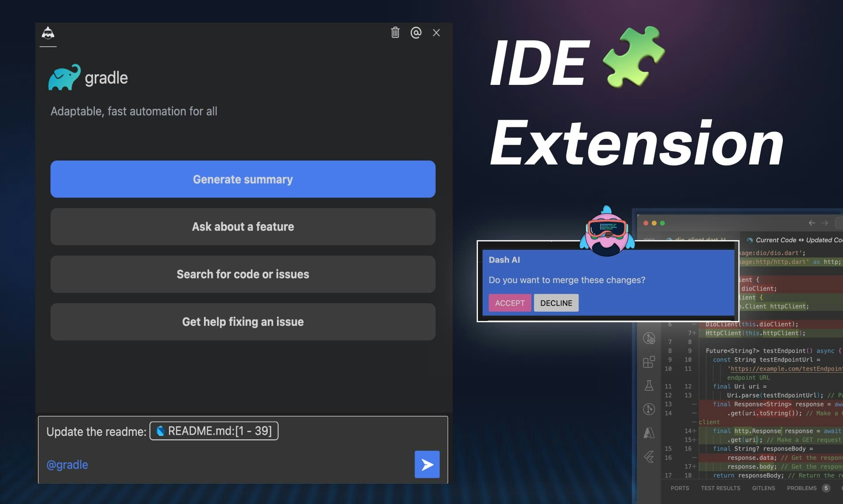Switch to the PROBLEMS panel tab
Screen dimensions: 843x504
[801, 488]
